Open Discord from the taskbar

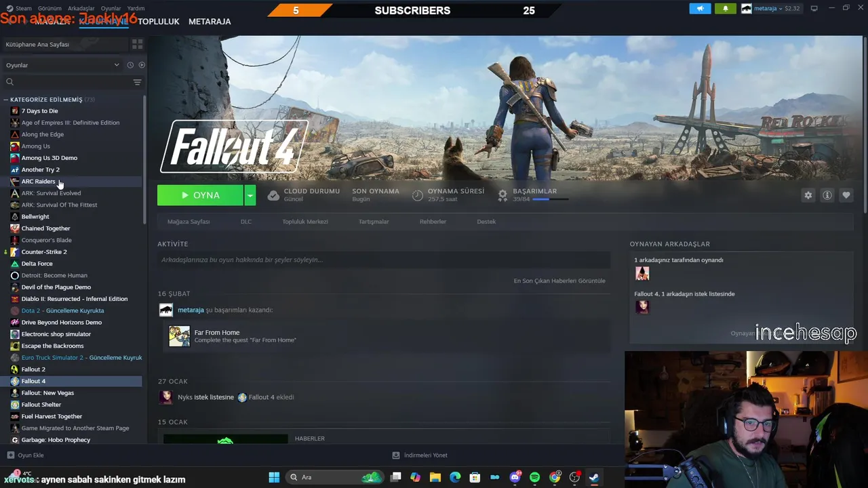coord(515,477)
